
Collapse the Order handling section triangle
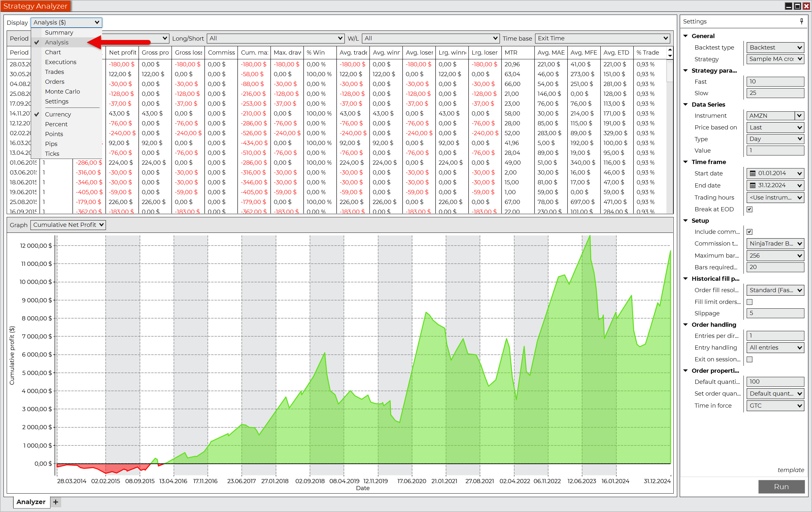[685, 325]
